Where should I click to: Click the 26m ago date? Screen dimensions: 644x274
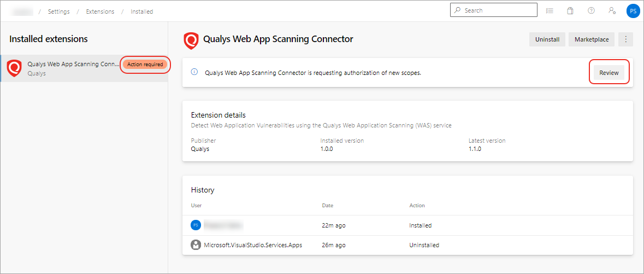click(x=334, y=245)
